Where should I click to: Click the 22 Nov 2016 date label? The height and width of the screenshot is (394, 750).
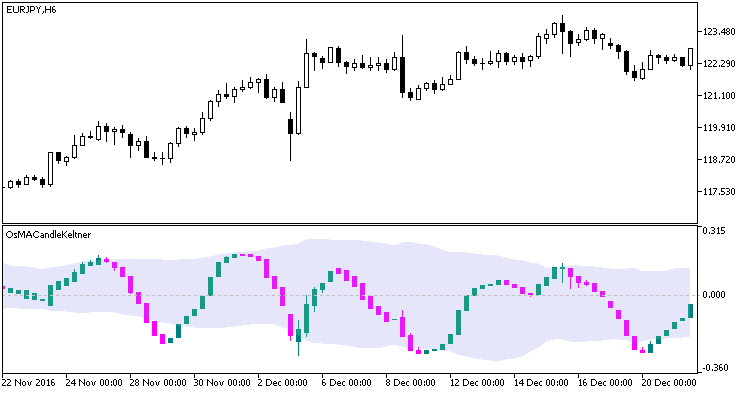[29, 383]
